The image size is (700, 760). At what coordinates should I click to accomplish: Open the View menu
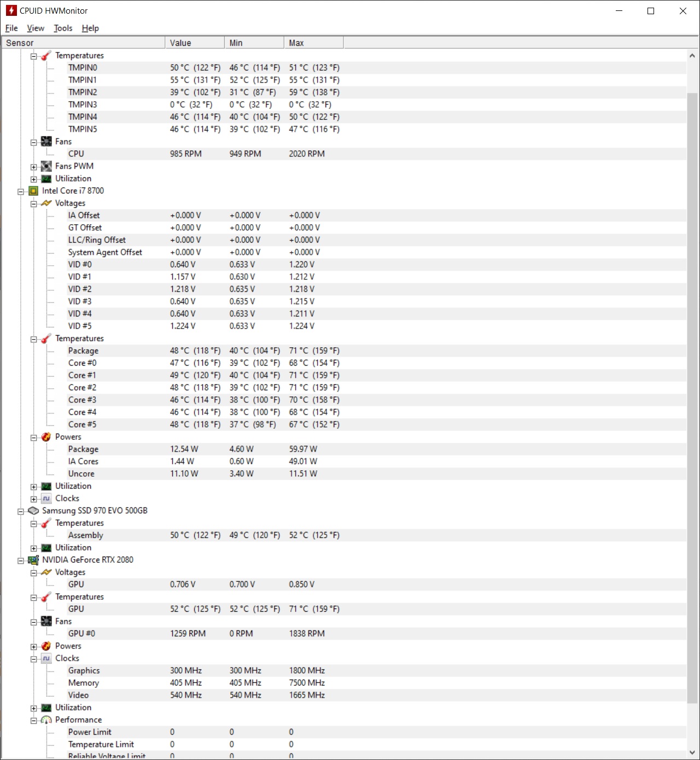coord(36,28)
